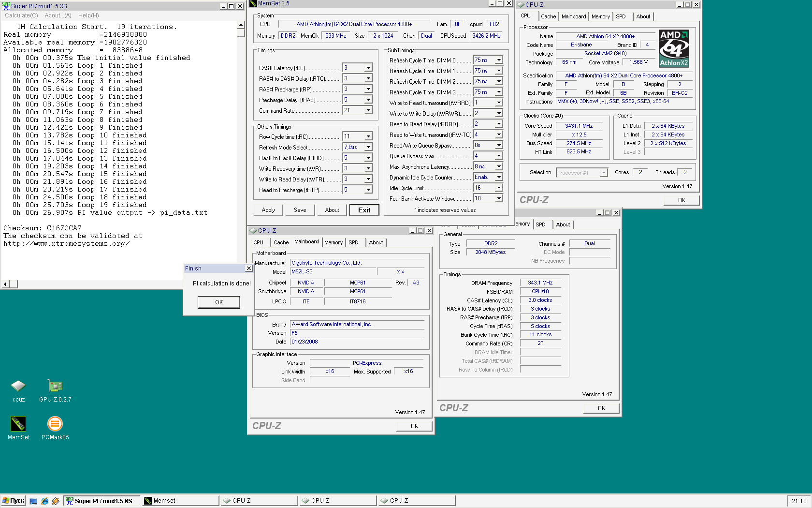Open the Processor #1 selection dropdown

click(x=603, y=173)
